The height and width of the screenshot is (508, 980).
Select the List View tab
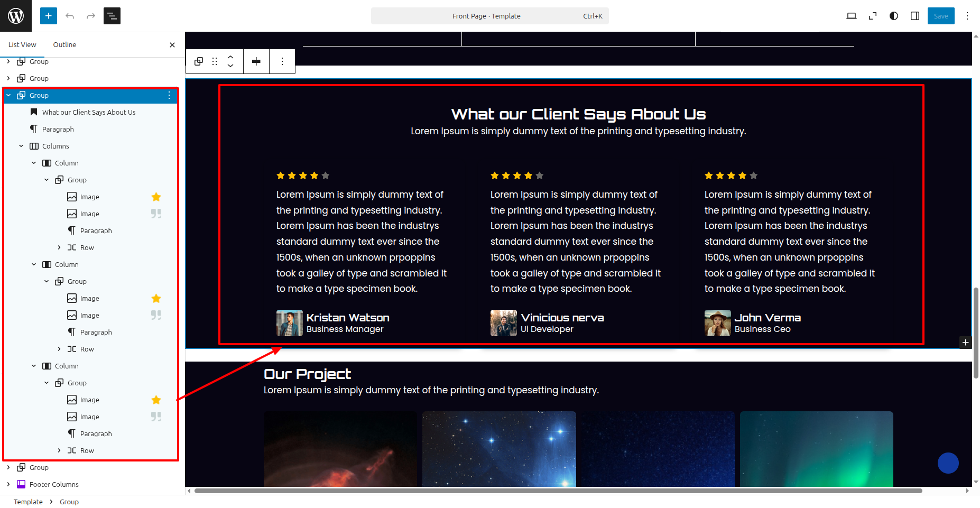(22, 45)
